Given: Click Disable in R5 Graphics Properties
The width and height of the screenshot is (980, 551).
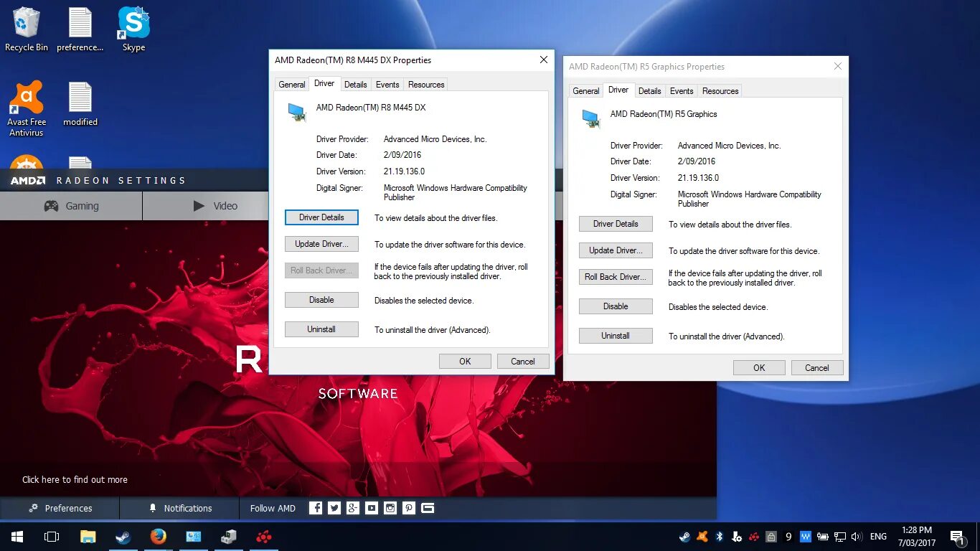Looking at the screenshot, I should [x=616, y=306].
